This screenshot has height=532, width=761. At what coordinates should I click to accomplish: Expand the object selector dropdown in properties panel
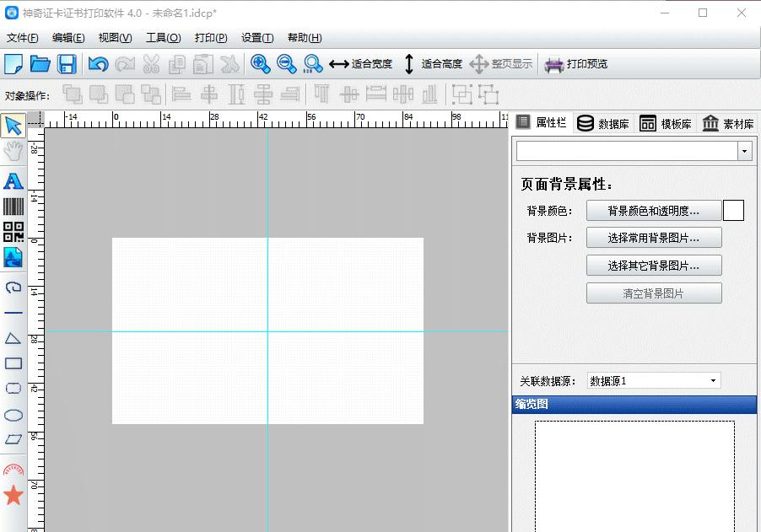pos(744,151)
